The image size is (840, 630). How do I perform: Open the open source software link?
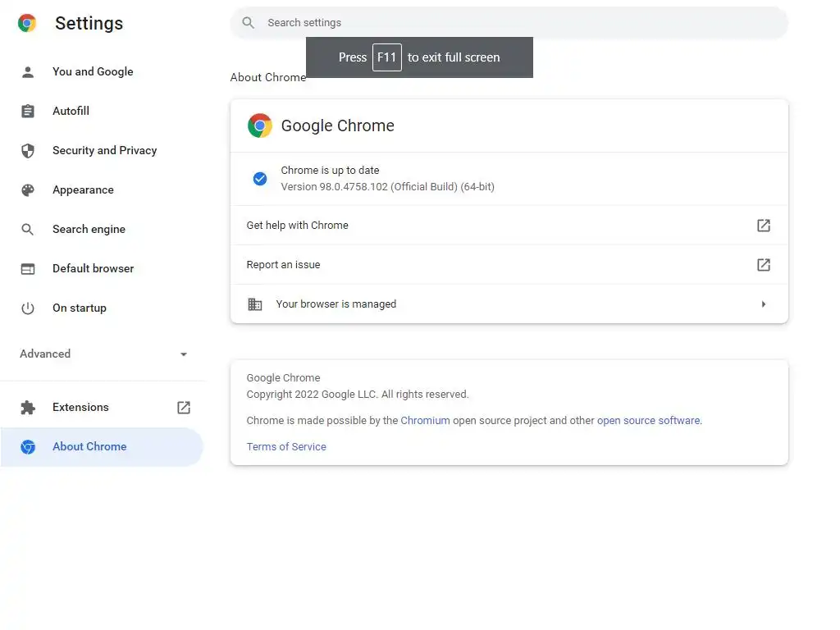pos(648,420)
